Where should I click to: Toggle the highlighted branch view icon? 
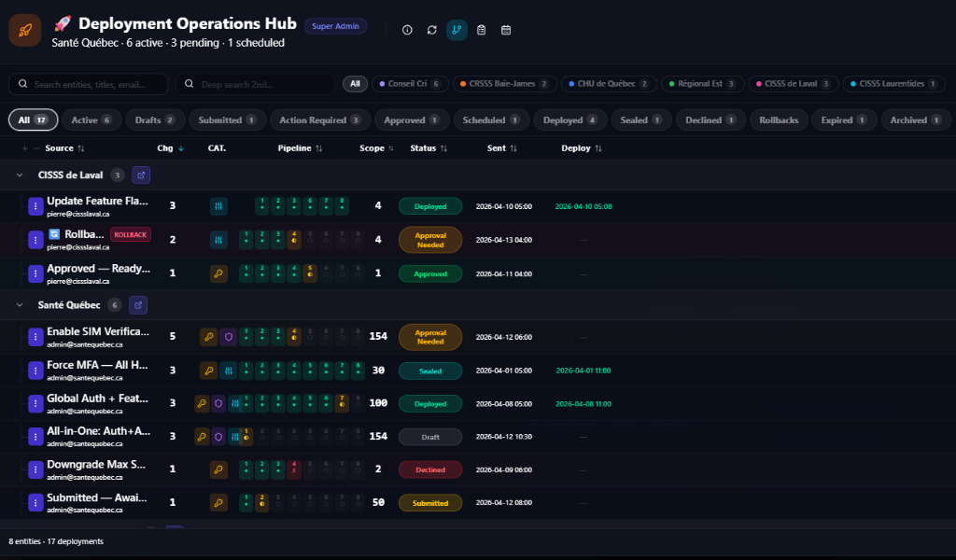pos(457,30)
